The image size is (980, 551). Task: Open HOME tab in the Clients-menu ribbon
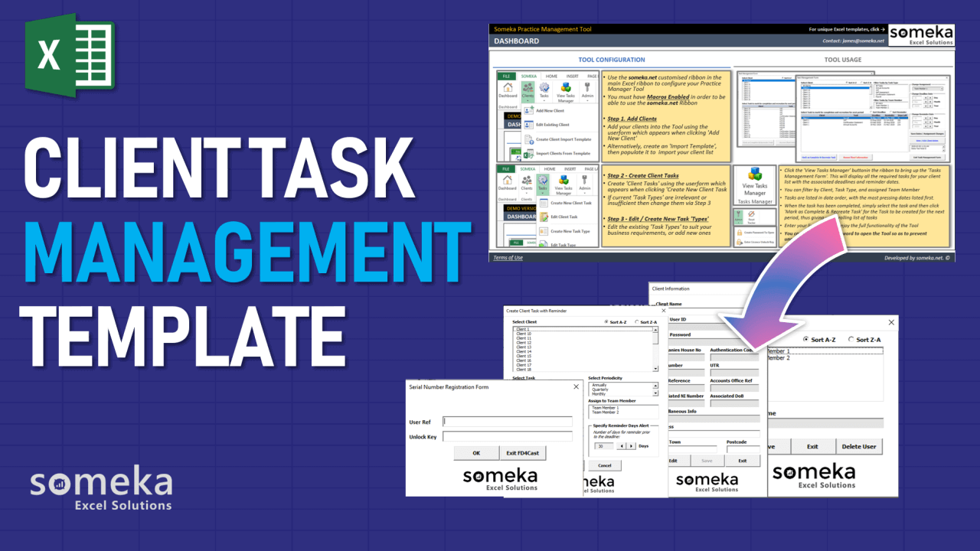(551, 76)
